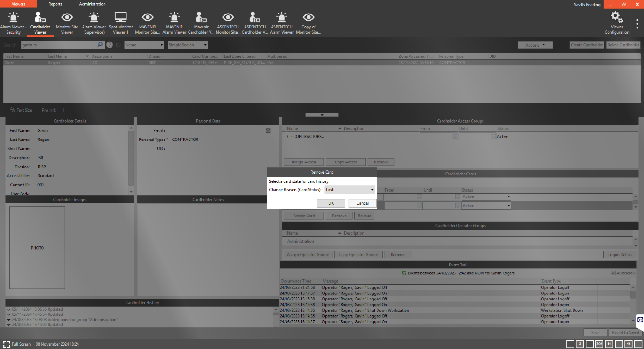Click Copy Operator Groups button

pos(358,254)
